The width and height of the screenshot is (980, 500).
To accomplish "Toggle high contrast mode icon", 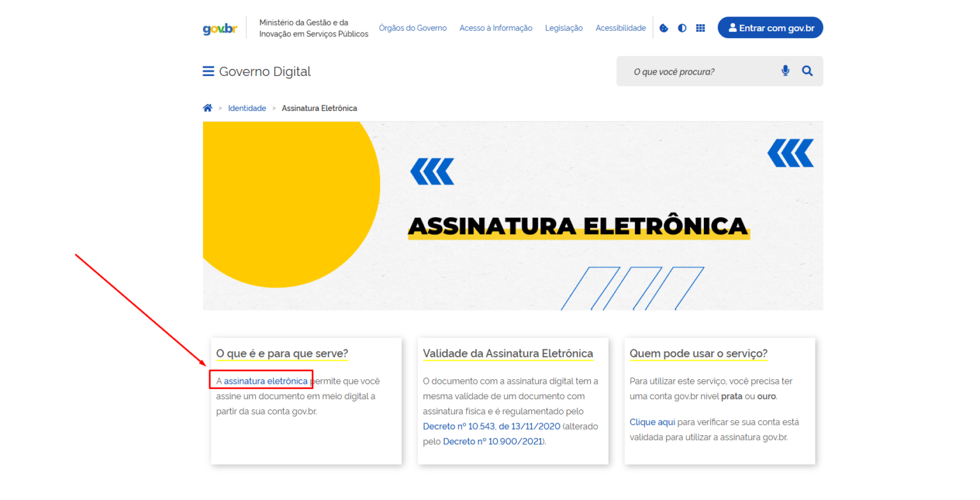I will pyautogui.click(x=682, y=28).
